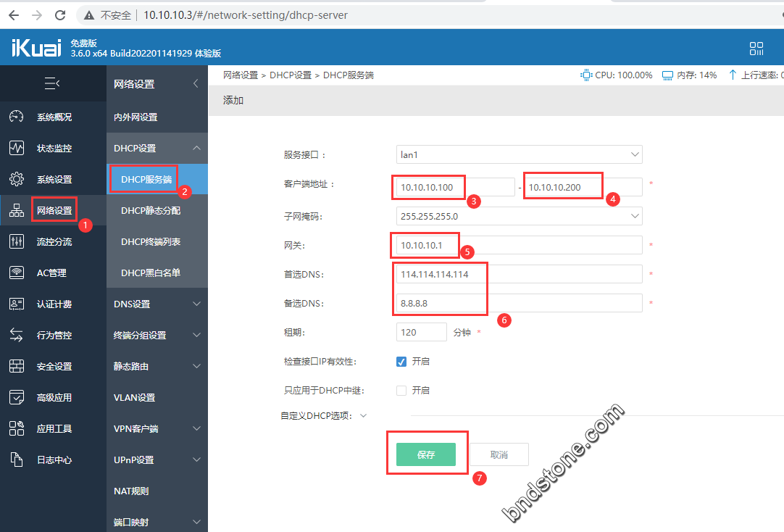The width and height of the screenshot is (784, 532).
Task: Click 网络设置 in the breadcrumb
Action: coord(241,75)
